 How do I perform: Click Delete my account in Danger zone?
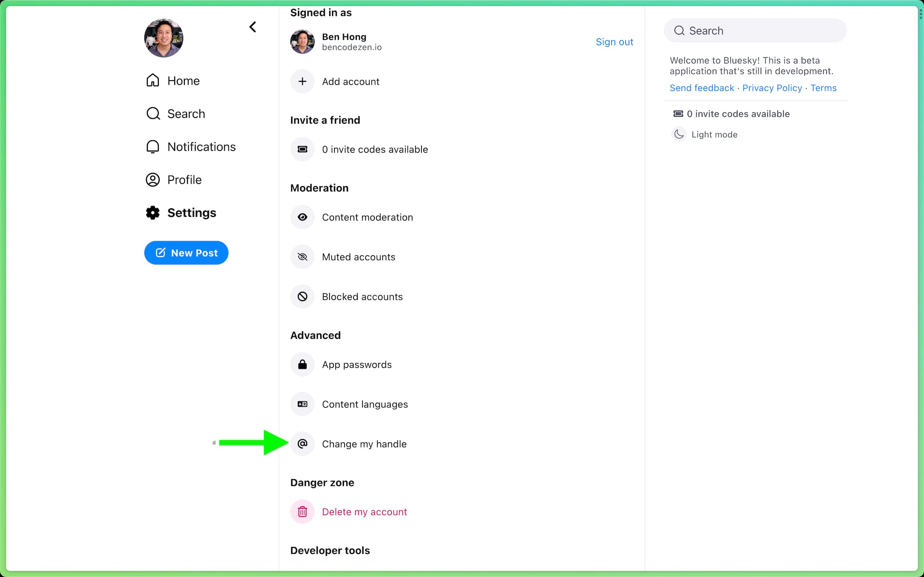(x=364, y=512)
